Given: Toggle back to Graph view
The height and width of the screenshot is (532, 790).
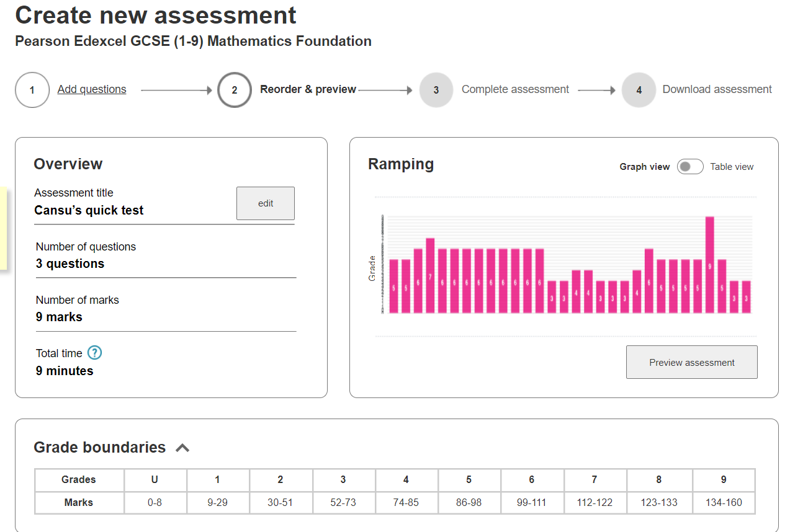Looking at the screenshot, I should point(645,166).
